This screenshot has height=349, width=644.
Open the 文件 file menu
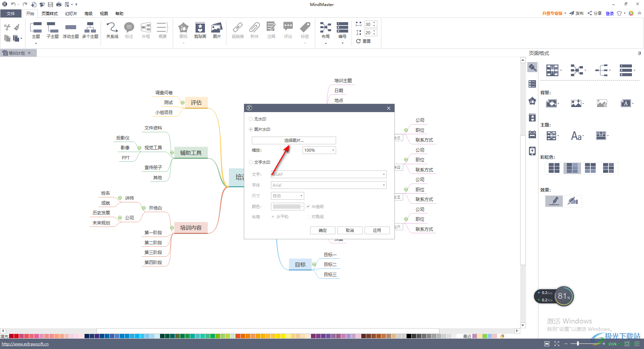pos(11,14)
